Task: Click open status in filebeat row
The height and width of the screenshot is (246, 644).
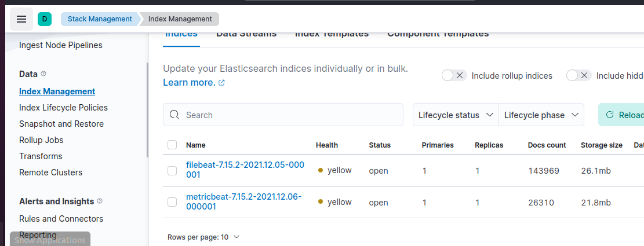Action: pyautogui.click(x=379, y=171)
